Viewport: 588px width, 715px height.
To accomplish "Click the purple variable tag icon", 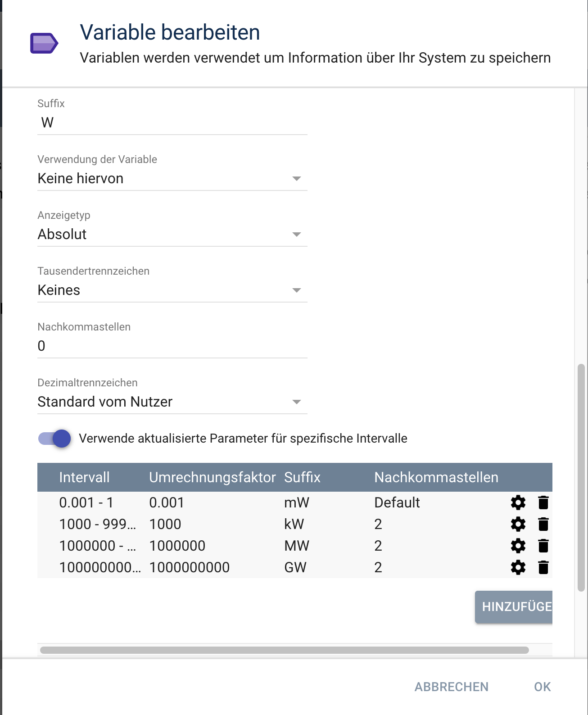I will click(44, 43).
